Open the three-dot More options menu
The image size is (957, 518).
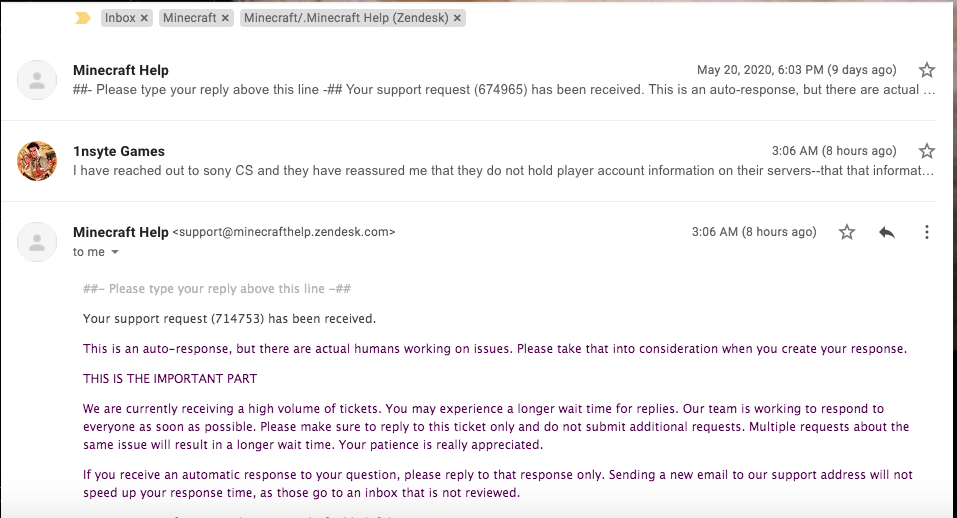coord(926,232)
